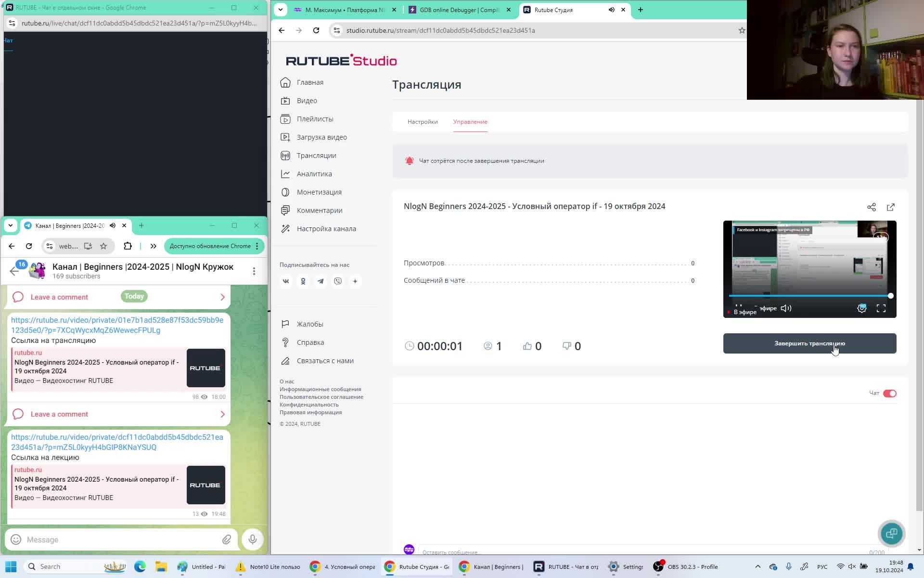924x578 pixels.
Task: Open the attach file paperclip
Action: pyautogui.click(x=227, y=539)
